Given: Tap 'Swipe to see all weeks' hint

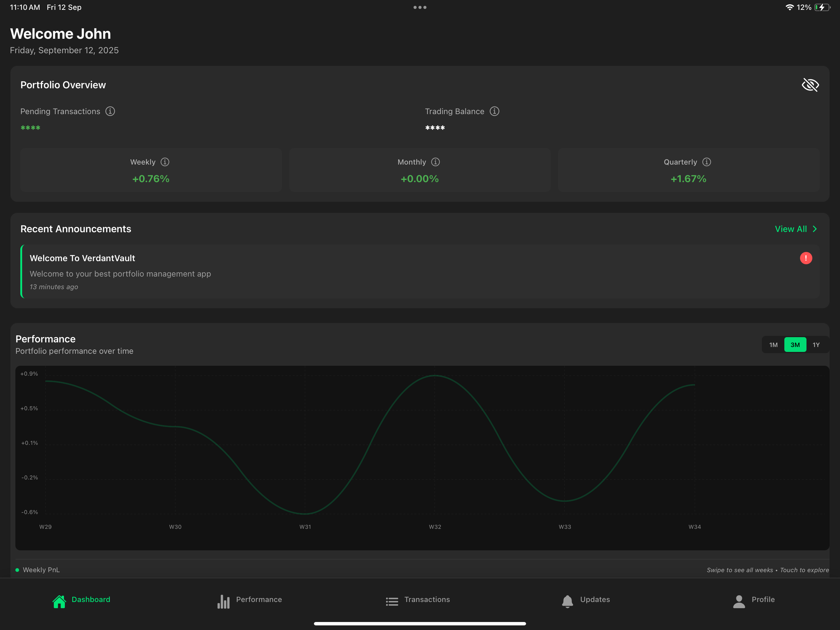Looking at the screenshot, I should (x=739, y=570).
